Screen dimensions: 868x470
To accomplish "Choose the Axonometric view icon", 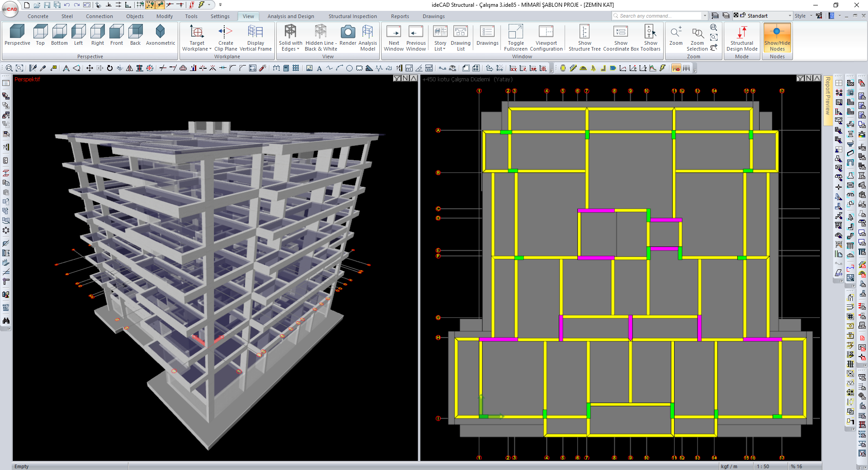I will (x=160, y=35).
